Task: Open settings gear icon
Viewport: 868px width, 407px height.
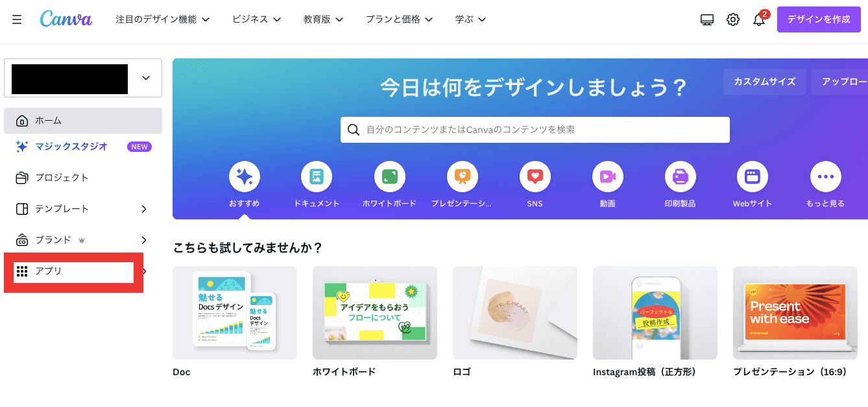Action: [x=733, y=19]
